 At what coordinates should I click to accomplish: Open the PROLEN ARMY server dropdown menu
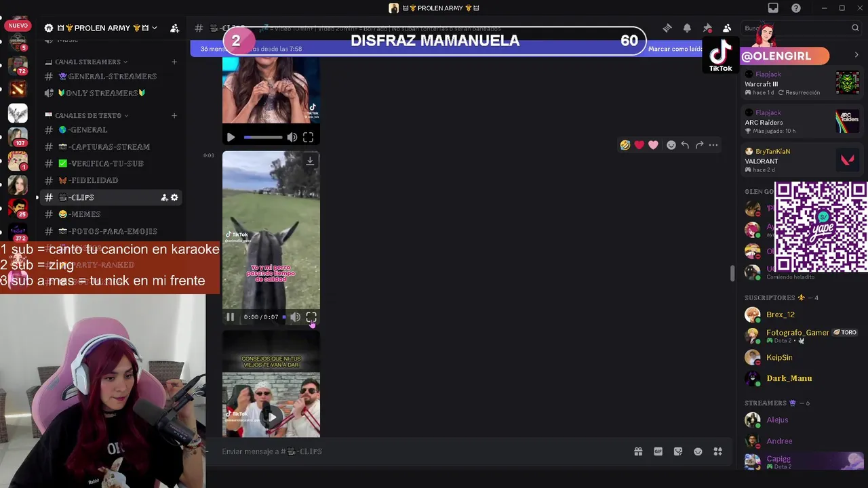coord(101,28)
